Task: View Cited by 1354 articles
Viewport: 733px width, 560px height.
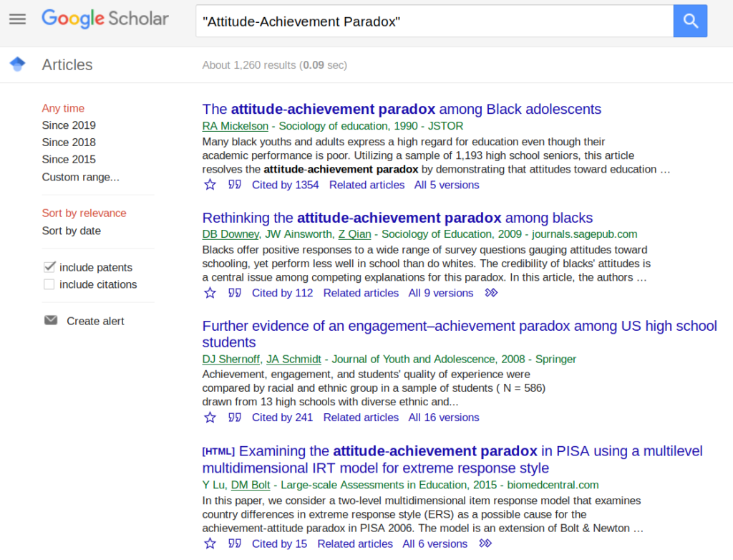Action: tap(285, 185)
